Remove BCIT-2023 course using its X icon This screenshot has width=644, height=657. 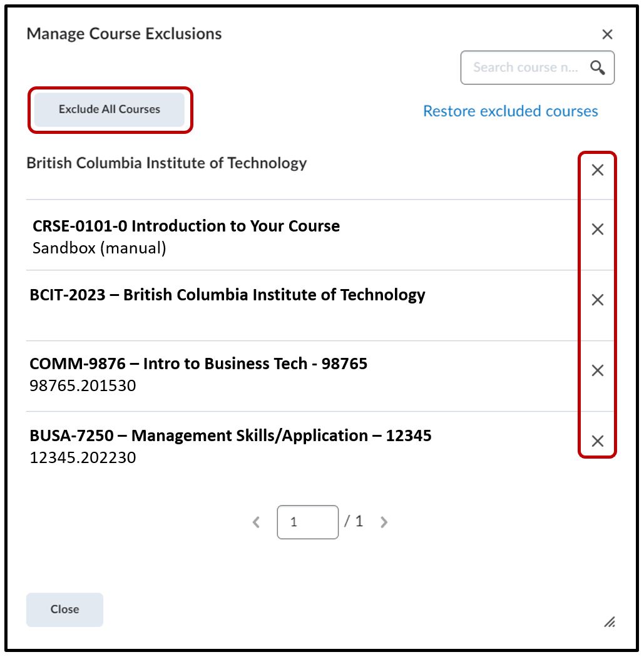(598, 300)
